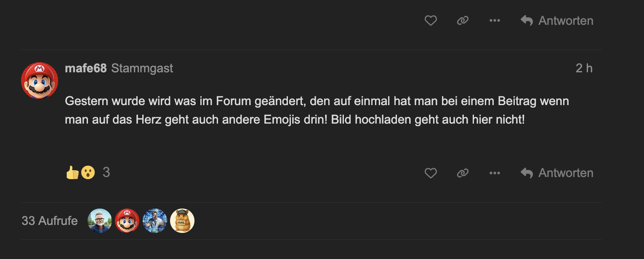
Task: Click the Stammgast user title
Action: 142,69
